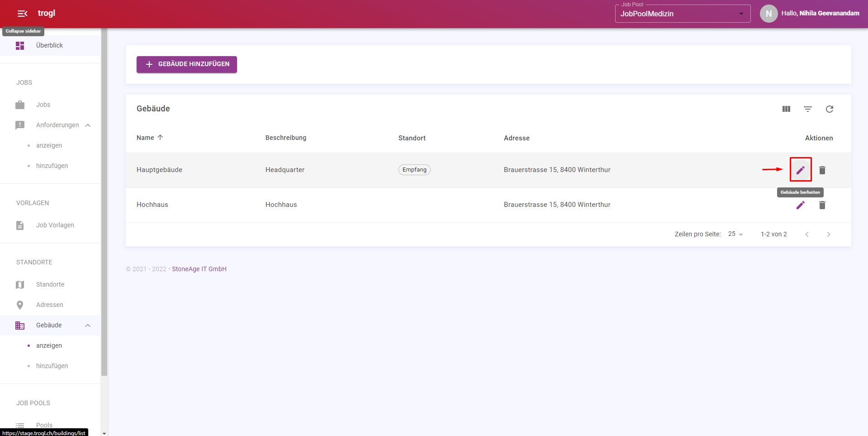Collapse the sidebar with the hamburger icon
Image resolution: width=868 pixels, height=436 pixels.
click(x=22, y=14)
